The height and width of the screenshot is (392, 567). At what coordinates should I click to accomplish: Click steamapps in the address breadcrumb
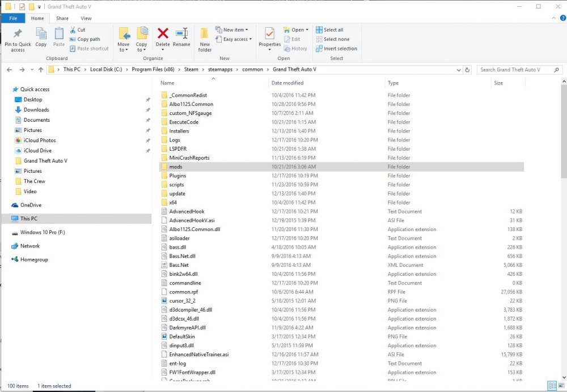[x=220, y=69]
